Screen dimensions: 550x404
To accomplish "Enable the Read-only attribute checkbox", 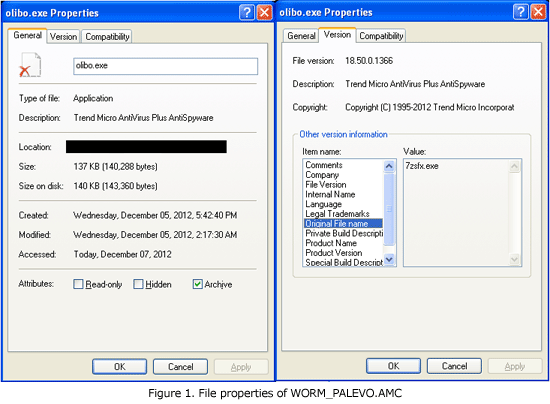I will click(78, 284).
